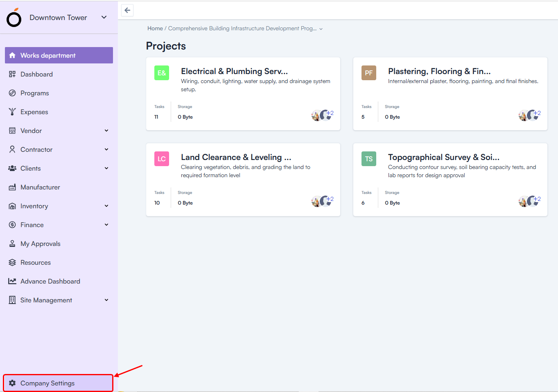Image resolution: width=558 pixels, height=392 pixels.
Task: Expand the Site Management chevron
Action: [x=106, y=300]
